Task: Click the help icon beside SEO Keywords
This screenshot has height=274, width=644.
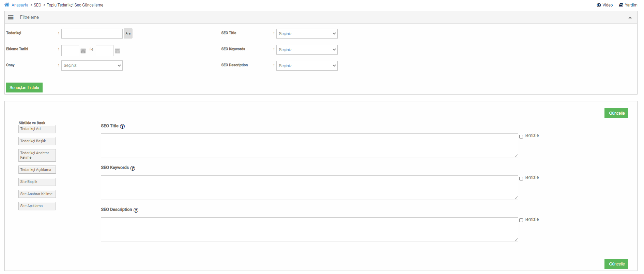Action: coord(133,168)
